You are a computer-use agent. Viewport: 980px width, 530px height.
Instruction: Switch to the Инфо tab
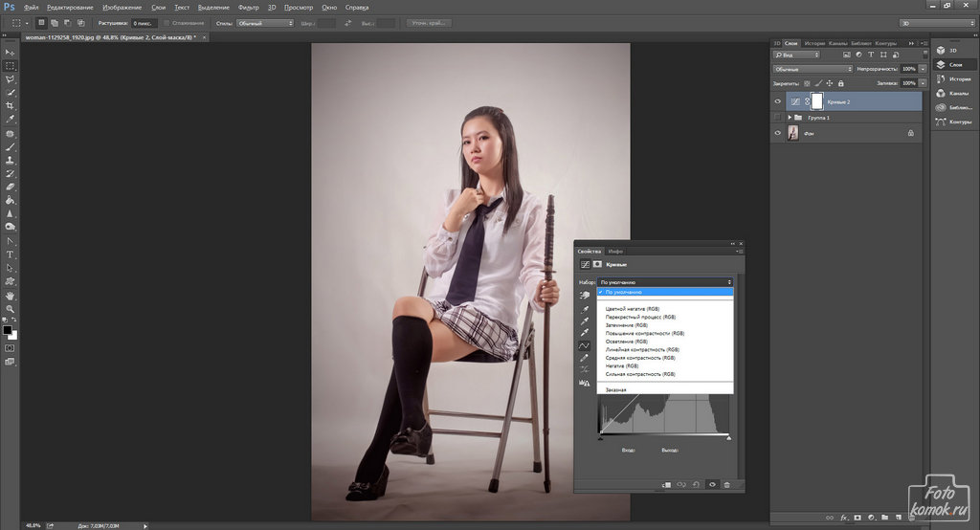615,252
